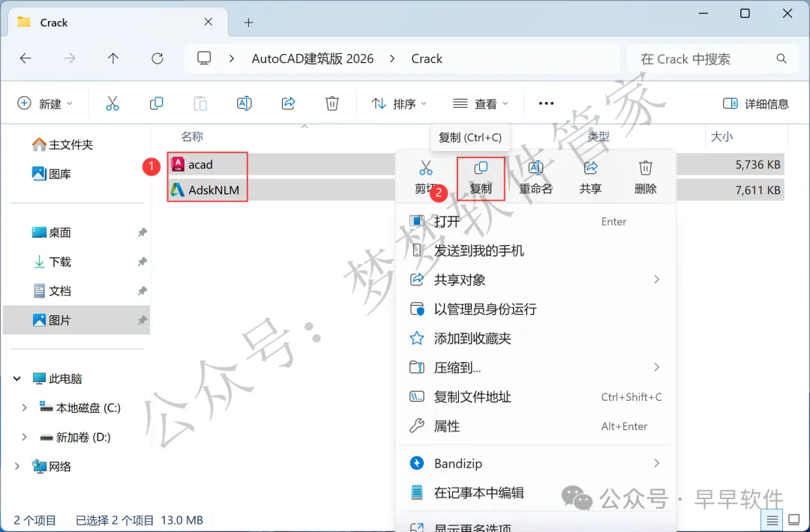Expand the 新加卷 (D:) node
This screenshot has height=532, width=810.
point(24,437)
